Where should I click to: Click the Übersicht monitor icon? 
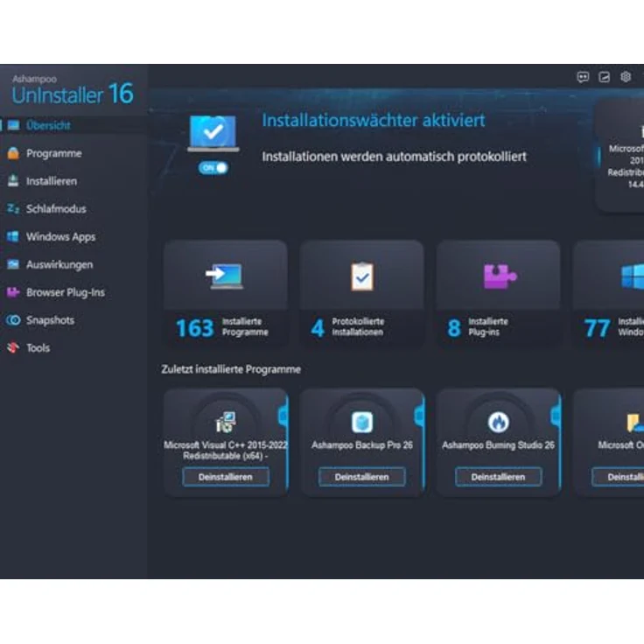(13, 125)
